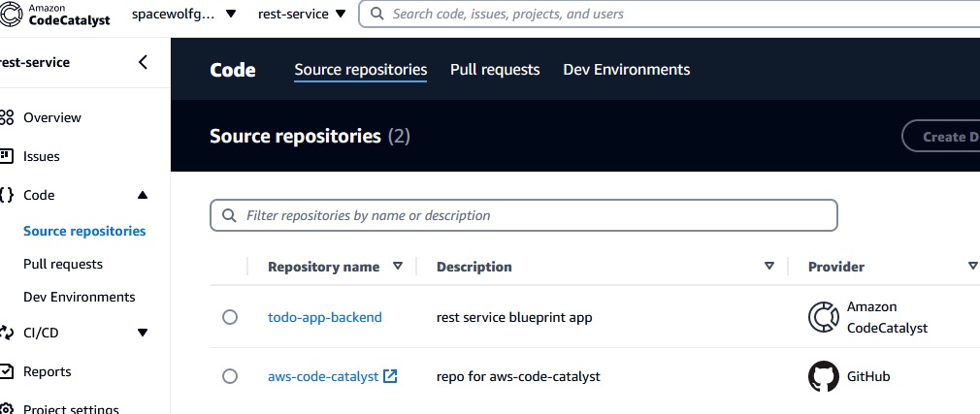980x414 pixels.
Task: Collapse the sidebar with the left chevron
Action: click(x=144, y=62)
